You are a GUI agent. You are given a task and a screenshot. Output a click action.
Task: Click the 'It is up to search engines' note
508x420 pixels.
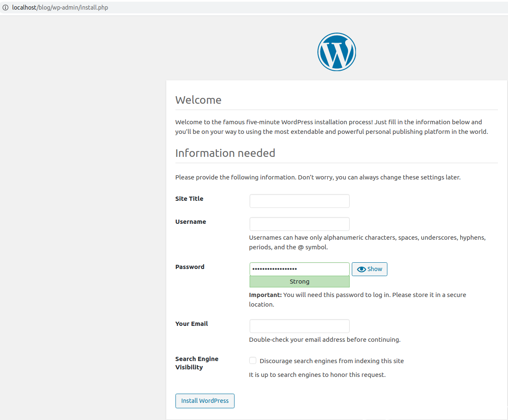pyautogui.click(x=317, y=375)
